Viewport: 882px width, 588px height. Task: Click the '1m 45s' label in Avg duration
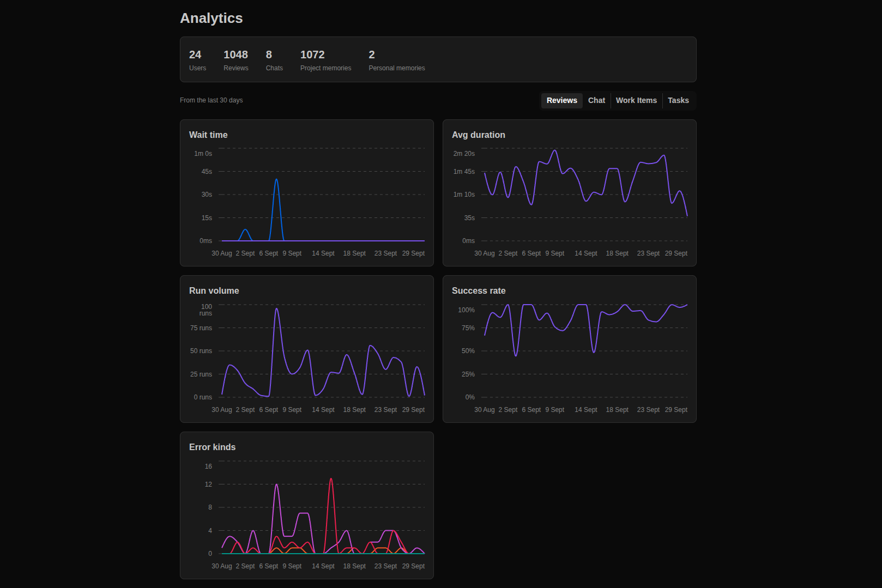tap(464, 172)
